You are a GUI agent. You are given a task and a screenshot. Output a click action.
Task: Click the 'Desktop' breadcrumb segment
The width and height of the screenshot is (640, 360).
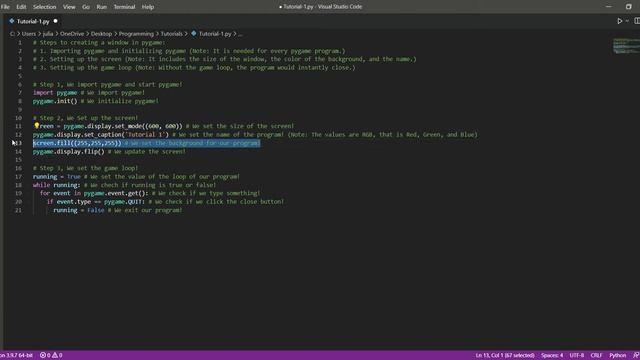(101, 34)
